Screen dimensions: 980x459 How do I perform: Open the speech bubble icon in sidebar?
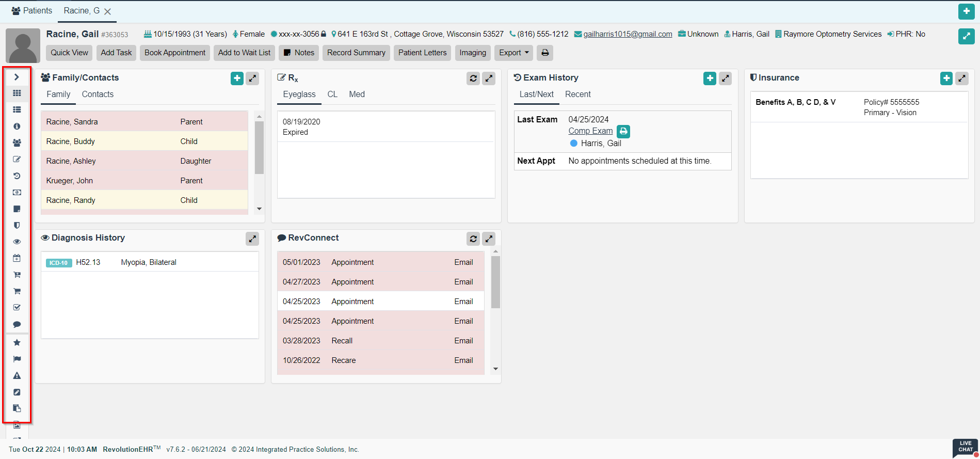pos(17,324)
